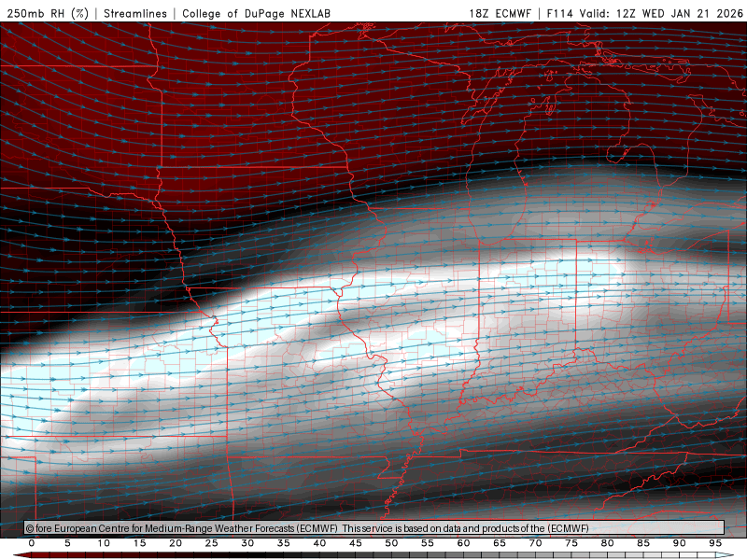Click the '250mb RH (%)' title text
The width and height of the screenshot is (747, 560).
(49, 13)
